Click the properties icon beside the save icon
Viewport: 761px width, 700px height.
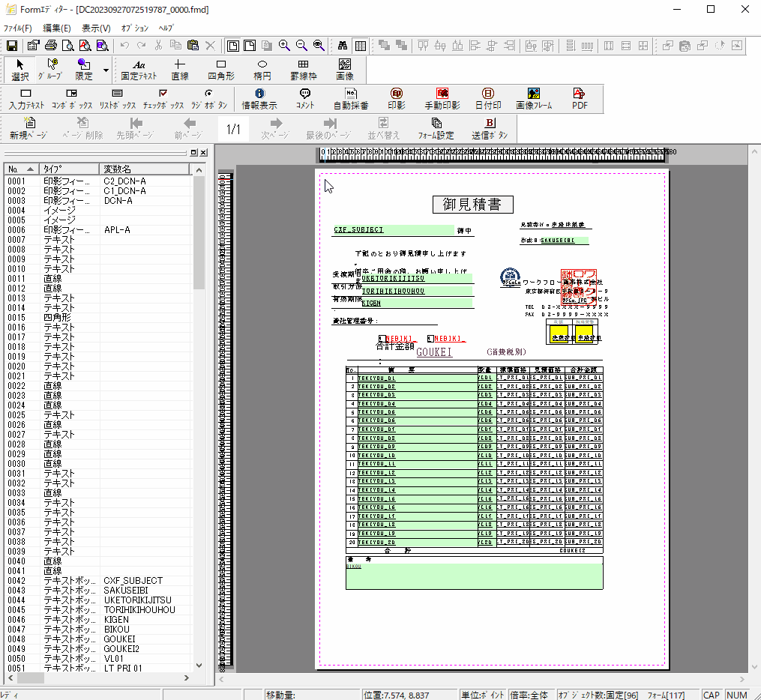point(33,46)
